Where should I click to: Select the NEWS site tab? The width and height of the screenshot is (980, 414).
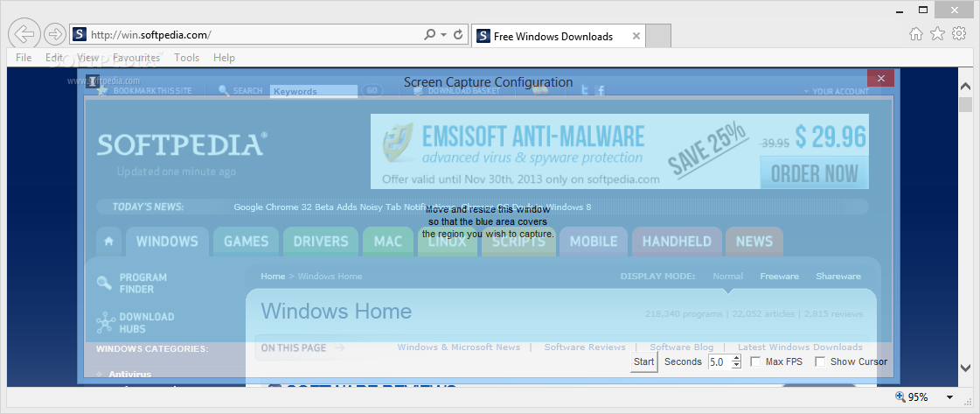754,242
